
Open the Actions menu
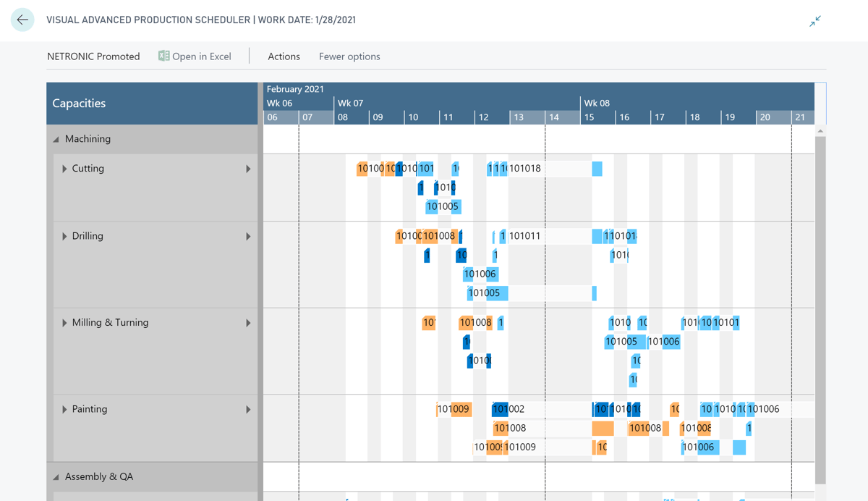coord(284,56)
